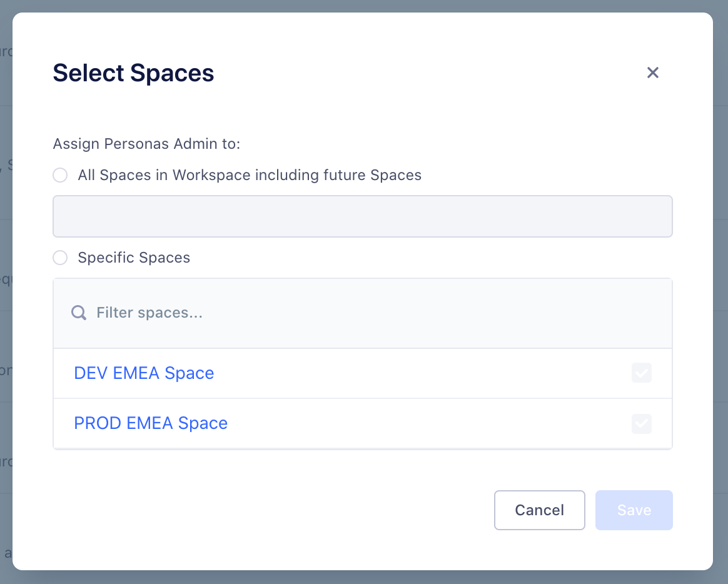Open the PROD EMEA Space link
The width and height of the screenshot is (728, 584).
151,423
